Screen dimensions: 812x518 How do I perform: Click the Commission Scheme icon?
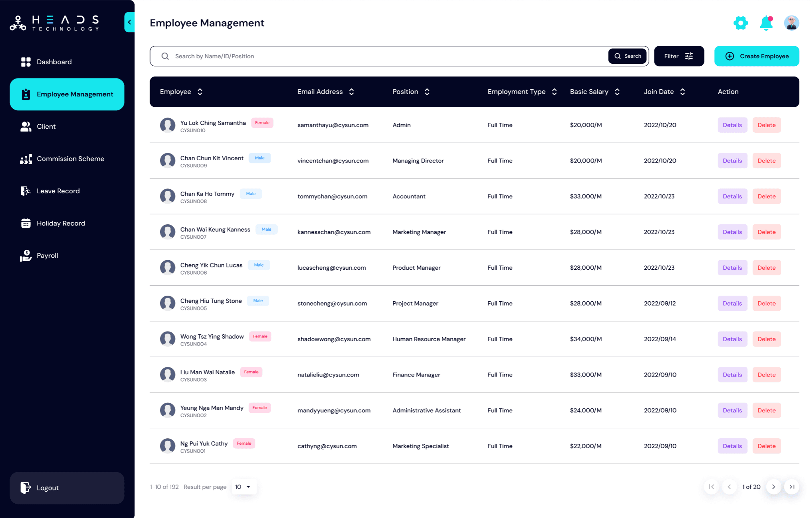[25, 159]
